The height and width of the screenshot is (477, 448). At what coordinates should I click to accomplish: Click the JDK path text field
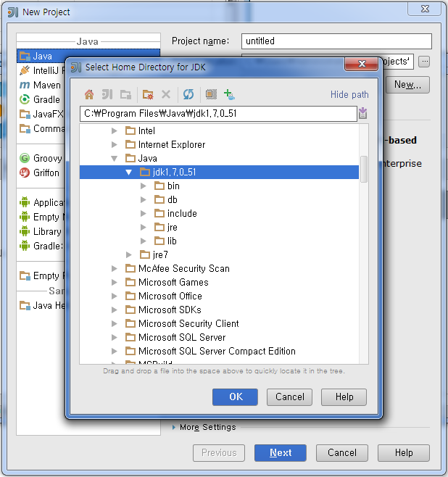[218, 114]
